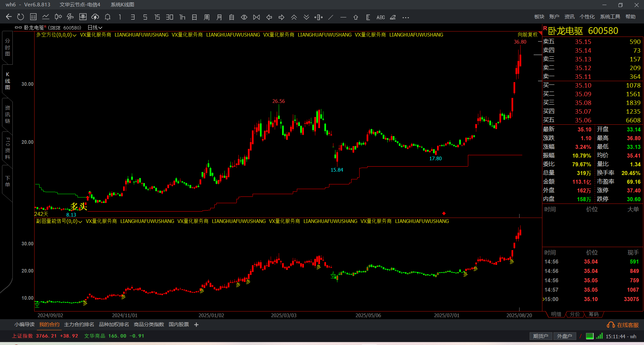The image size is (644, 345).
Task: Select the 5 minute period
Action: (145, 17)
